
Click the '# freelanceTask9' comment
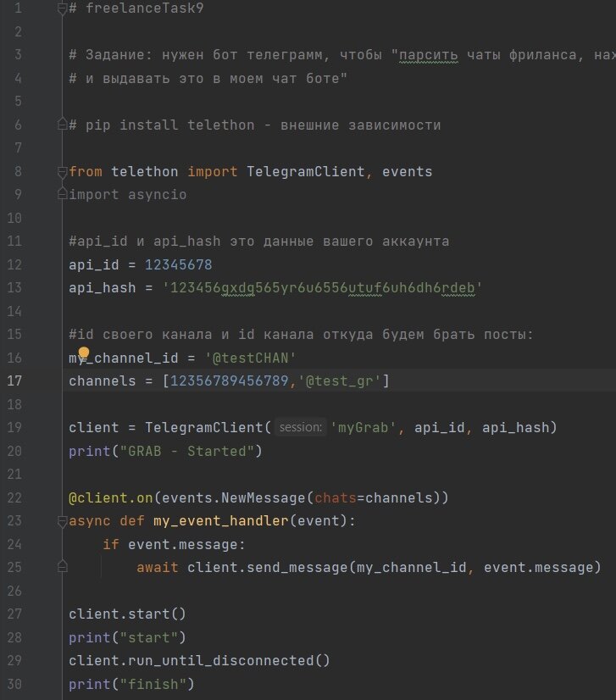[136, 8]
